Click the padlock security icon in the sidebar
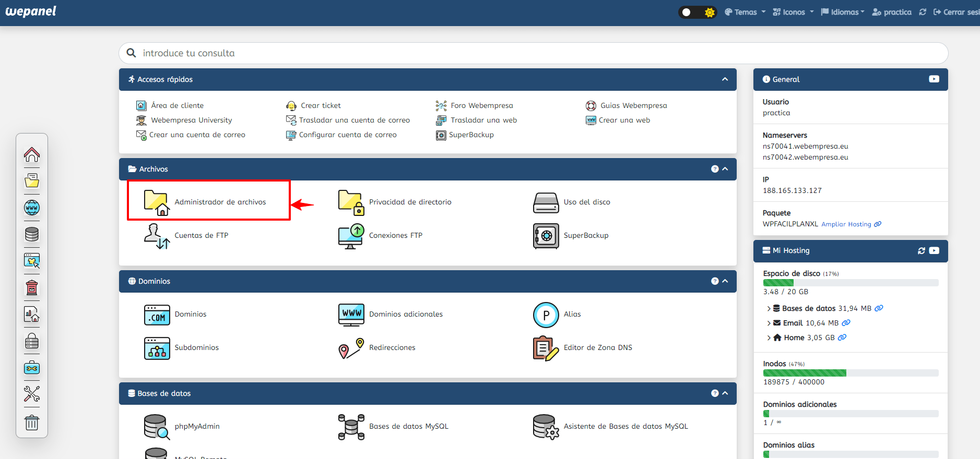980x459 pixels. pos(32,341)
